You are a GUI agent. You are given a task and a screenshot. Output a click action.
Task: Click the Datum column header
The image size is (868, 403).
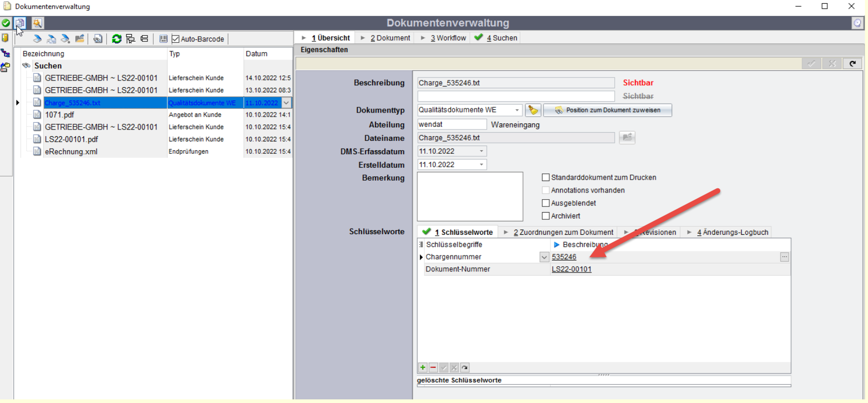click(268, 54)
